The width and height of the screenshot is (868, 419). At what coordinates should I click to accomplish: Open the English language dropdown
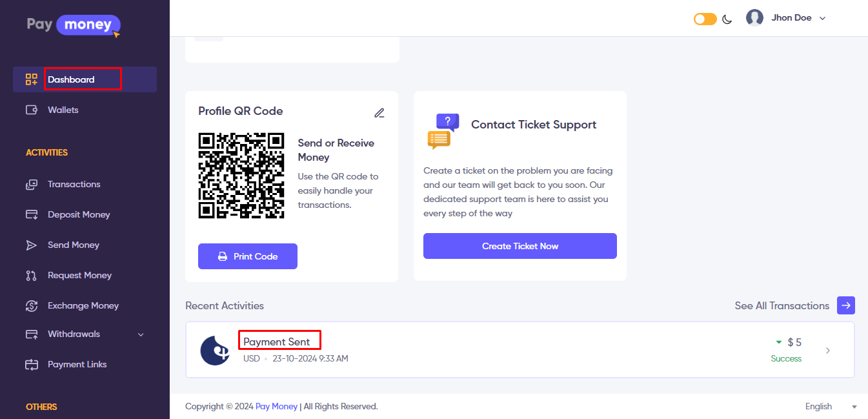[x=831, y=406]
